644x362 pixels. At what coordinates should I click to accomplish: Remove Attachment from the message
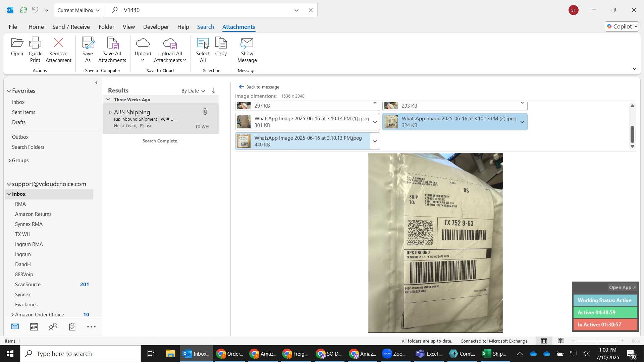[58, 50]
